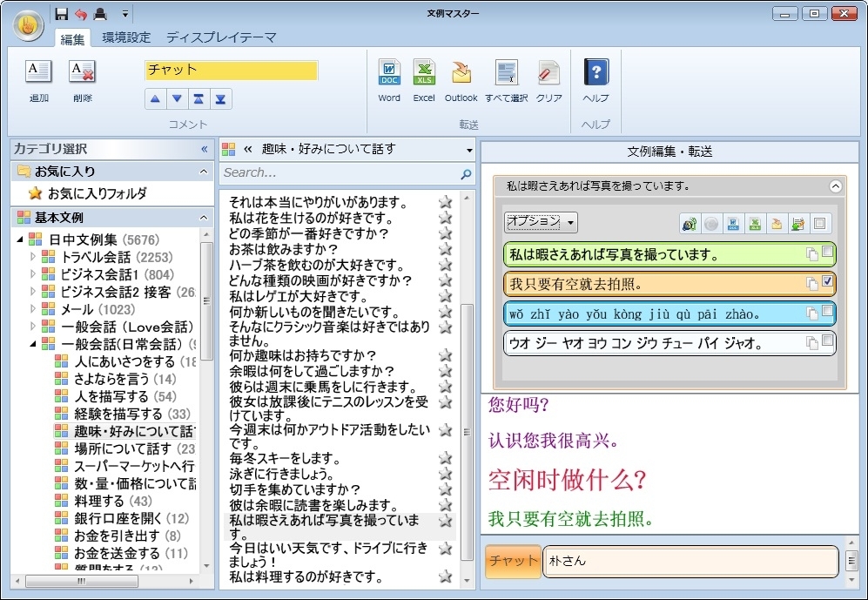Open the application orb menu with hand icon
This screenshot has height=600, width=868.
coord(28,25)
